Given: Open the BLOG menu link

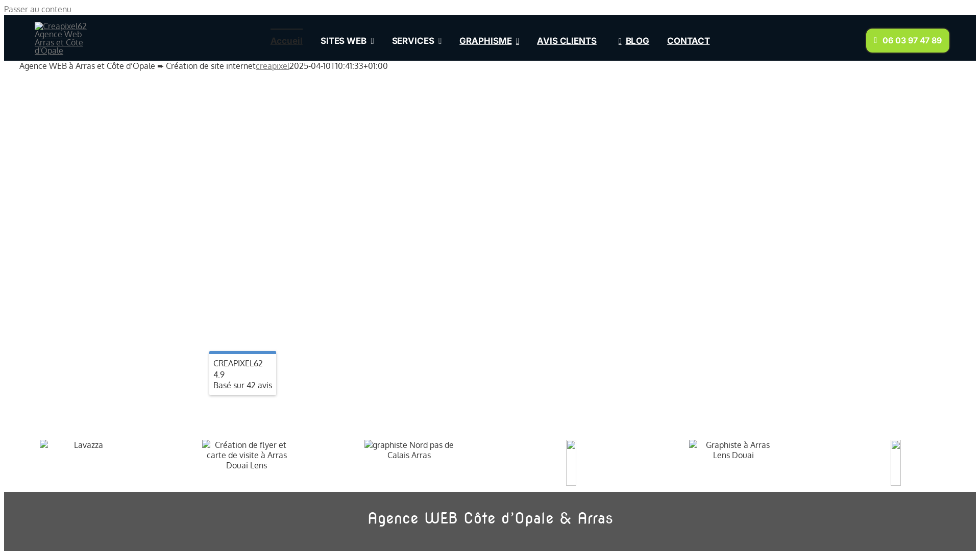Looking at the screenshot, I should pyautogui.click(x=637, y=41).
